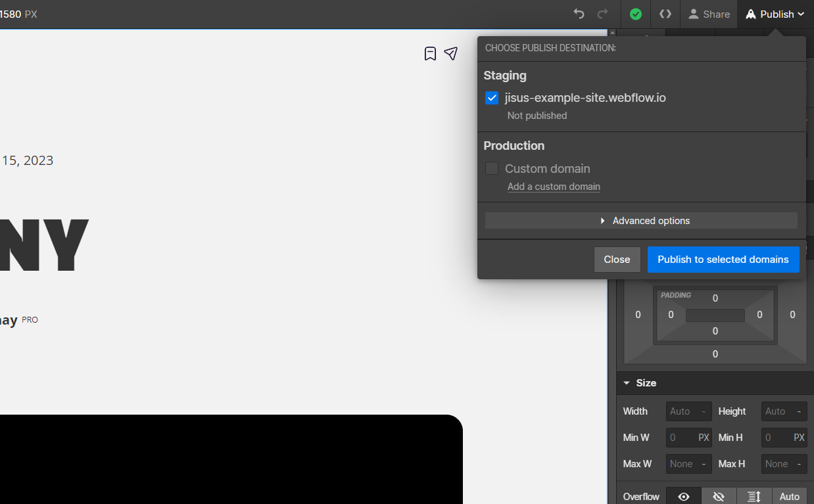This screenshot has width=814, height=504.
Task: Click the green checkmark status icon
Action: (636, 14)
